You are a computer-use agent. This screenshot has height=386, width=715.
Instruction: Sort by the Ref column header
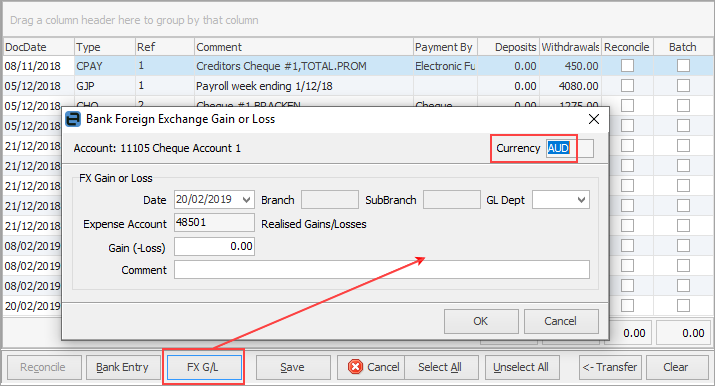coord(165,47)
